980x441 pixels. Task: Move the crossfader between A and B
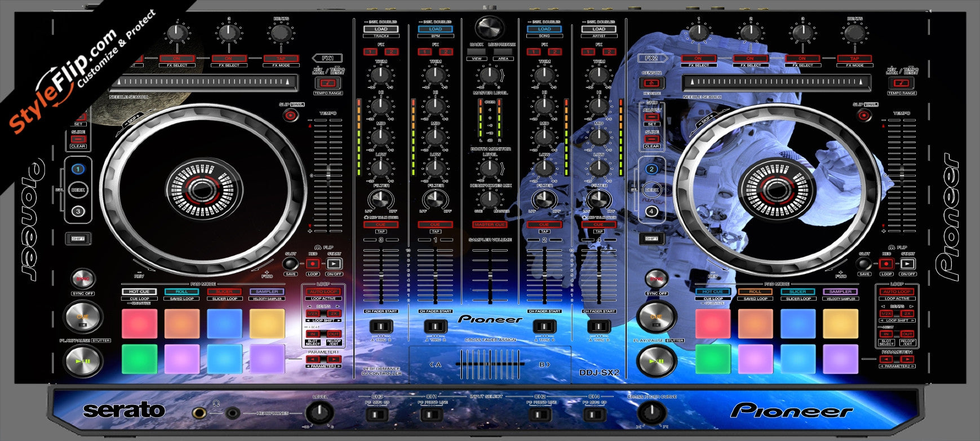490,364
